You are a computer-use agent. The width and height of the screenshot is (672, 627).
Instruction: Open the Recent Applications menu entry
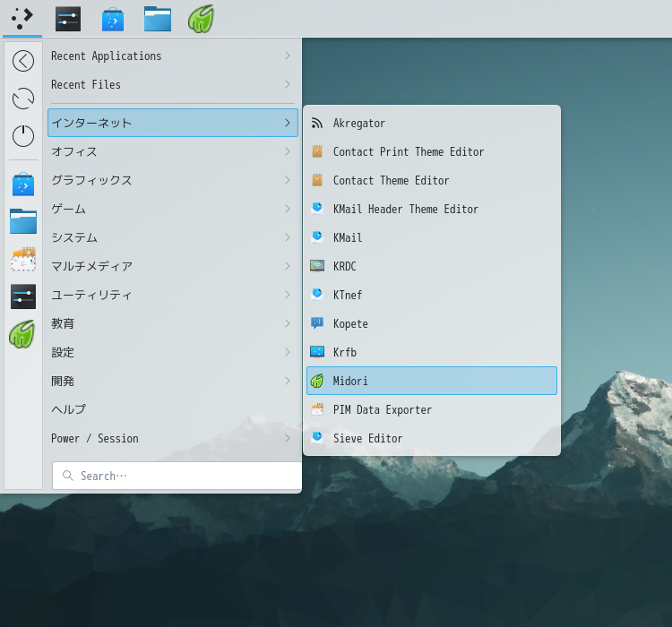(173, 56)
